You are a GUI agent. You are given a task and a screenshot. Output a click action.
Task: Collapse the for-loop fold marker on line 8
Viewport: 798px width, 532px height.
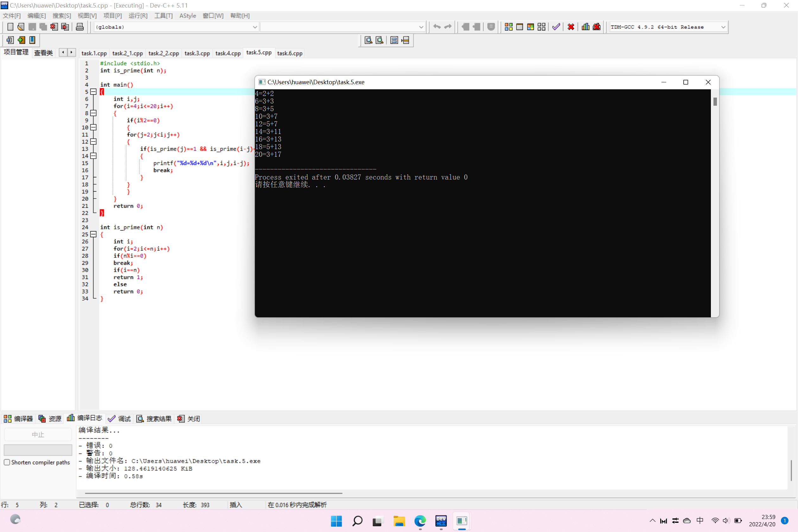pyautogui.click(x=94, y=113)
